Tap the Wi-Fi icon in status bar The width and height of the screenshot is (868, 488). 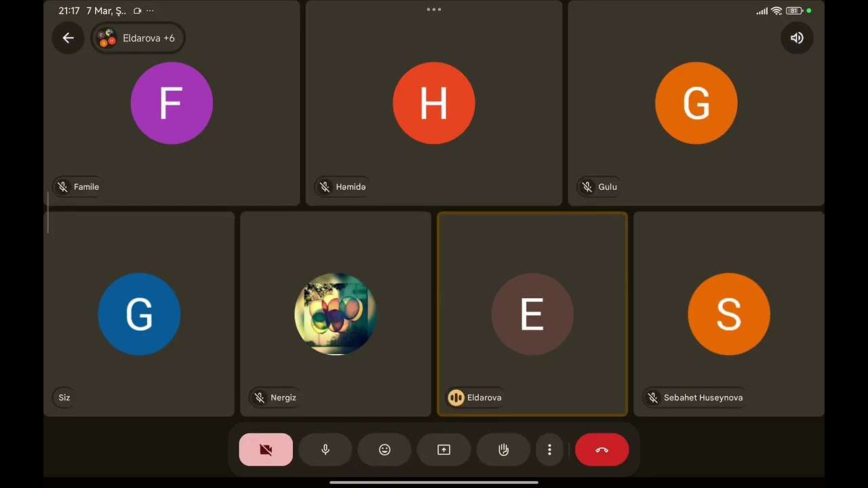776,11
